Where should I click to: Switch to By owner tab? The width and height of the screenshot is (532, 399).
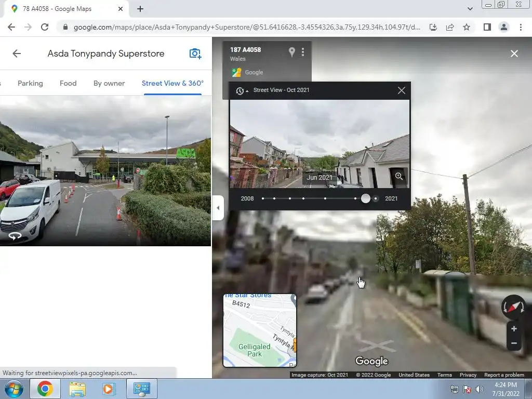click(109, 83)
